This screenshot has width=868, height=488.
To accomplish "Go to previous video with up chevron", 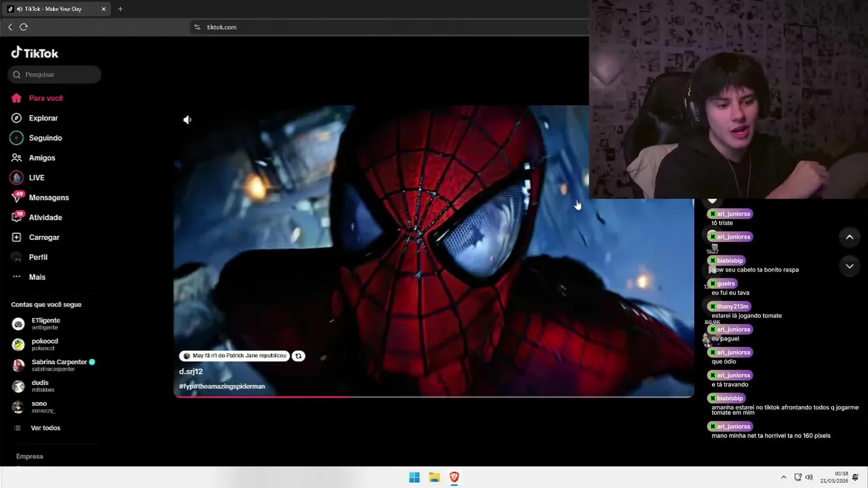I will pyautogui.click(x=849, y=237).
